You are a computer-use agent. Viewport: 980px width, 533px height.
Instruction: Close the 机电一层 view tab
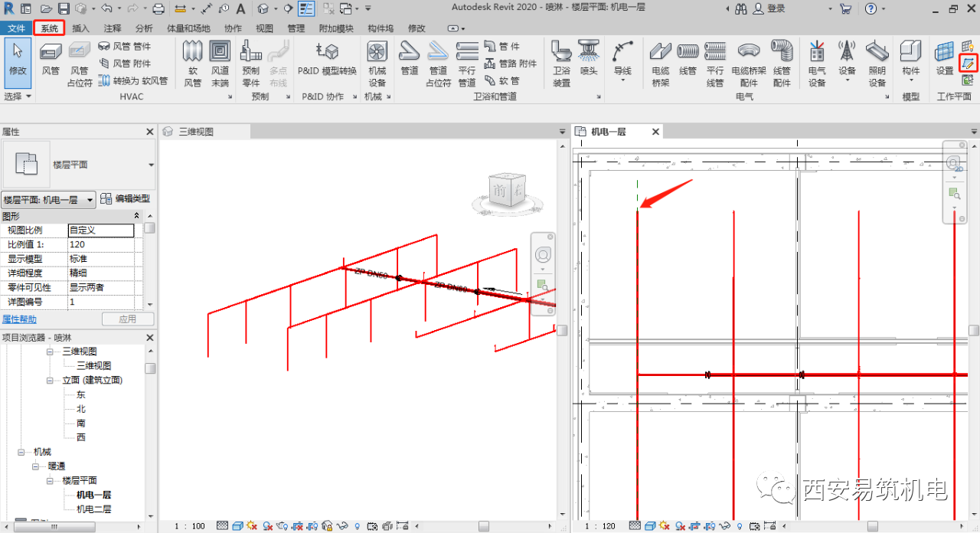click(655, 132)
